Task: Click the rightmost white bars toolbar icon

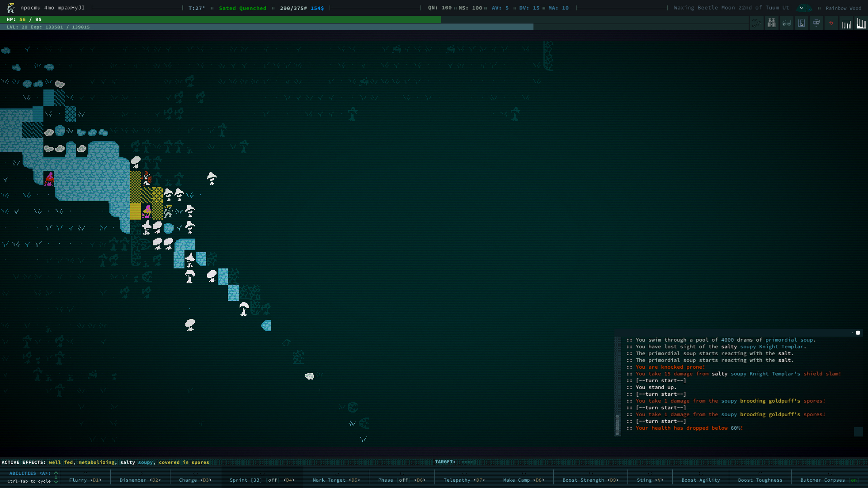Action: point(861,23)
